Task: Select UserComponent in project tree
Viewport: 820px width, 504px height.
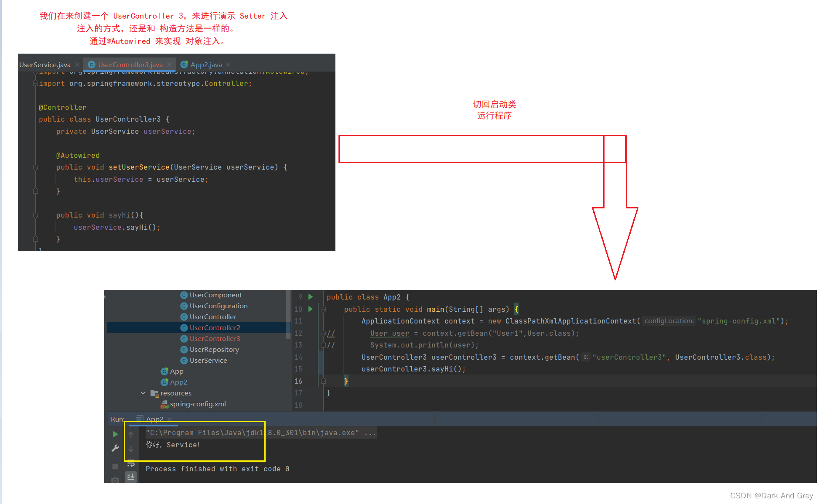Action: pyautogui.click(x=215, y=295)
